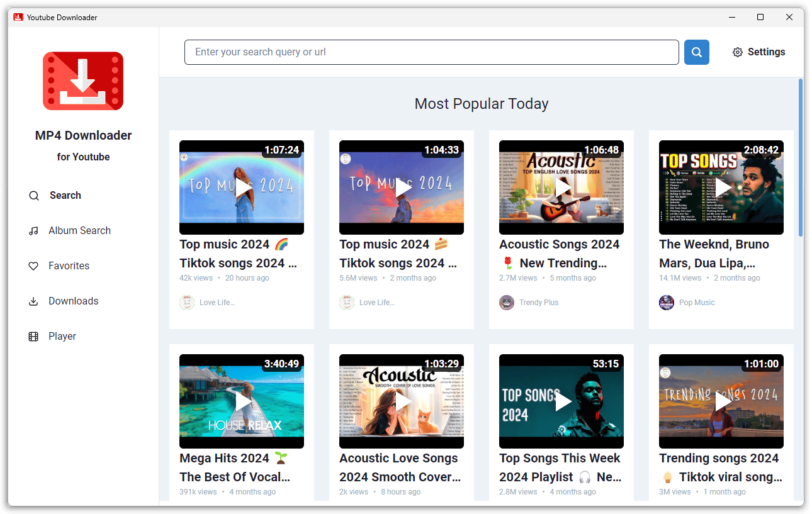The width and height of the screenshot is (812, 514).
Task: Click the 'Trendy Plus' channel name
Action: [x=539, y=303]
